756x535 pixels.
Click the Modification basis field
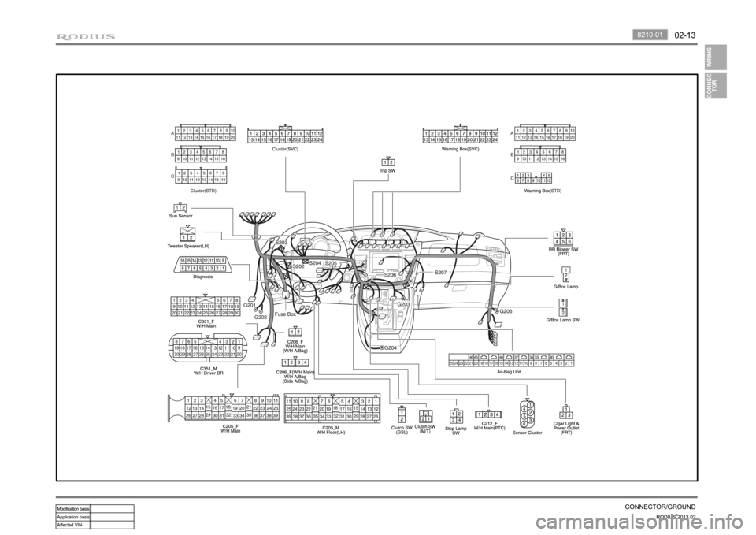(113, 509)
